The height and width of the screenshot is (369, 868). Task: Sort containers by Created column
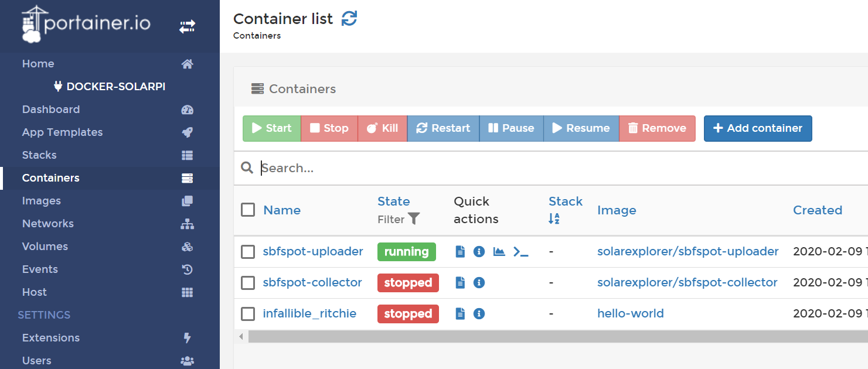[x=817, y=210]
